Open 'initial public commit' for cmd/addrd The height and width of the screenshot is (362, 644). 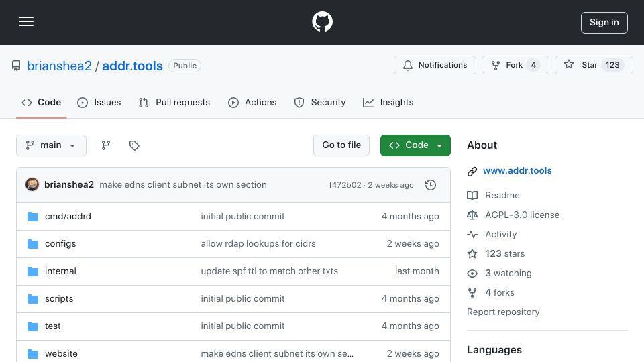coord(243,217)
